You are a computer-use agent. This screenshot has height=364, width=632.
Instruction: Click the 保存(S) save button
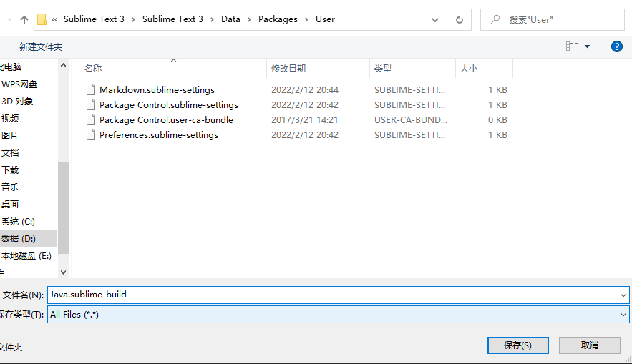point(518,345)
